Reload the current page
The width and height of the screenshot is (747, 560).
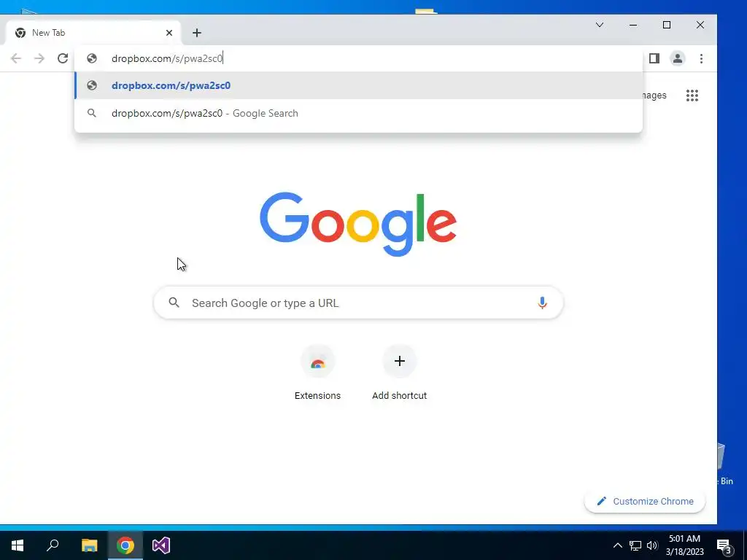(63, 58)
